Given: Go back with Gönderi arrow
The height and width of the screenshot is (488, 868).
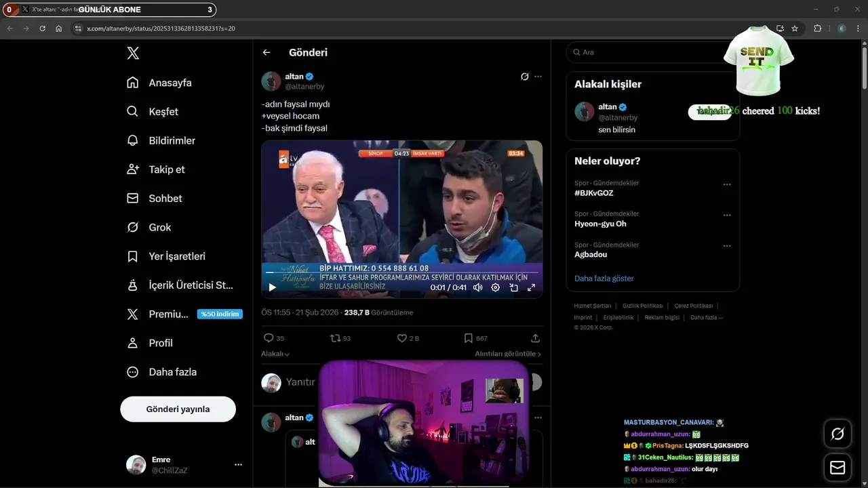Looking at the screenshot, I should point(267,52).
